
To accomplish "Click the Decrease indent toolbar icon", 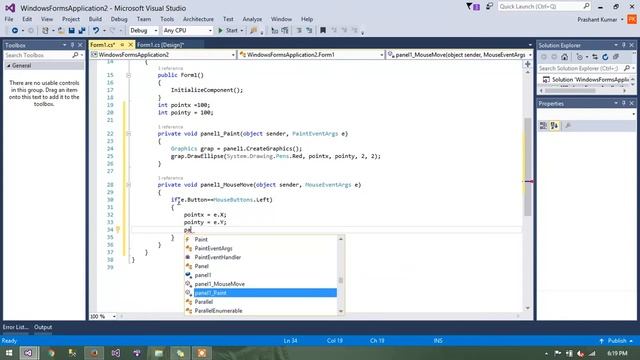I will coord(299,31).
